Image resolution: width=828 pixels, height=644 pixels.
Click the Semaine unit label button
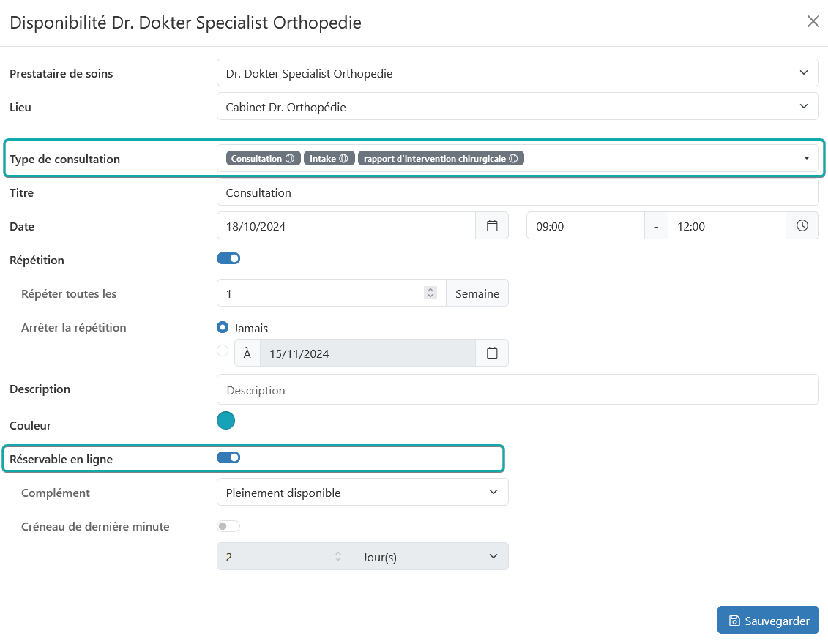coord(477,293)
